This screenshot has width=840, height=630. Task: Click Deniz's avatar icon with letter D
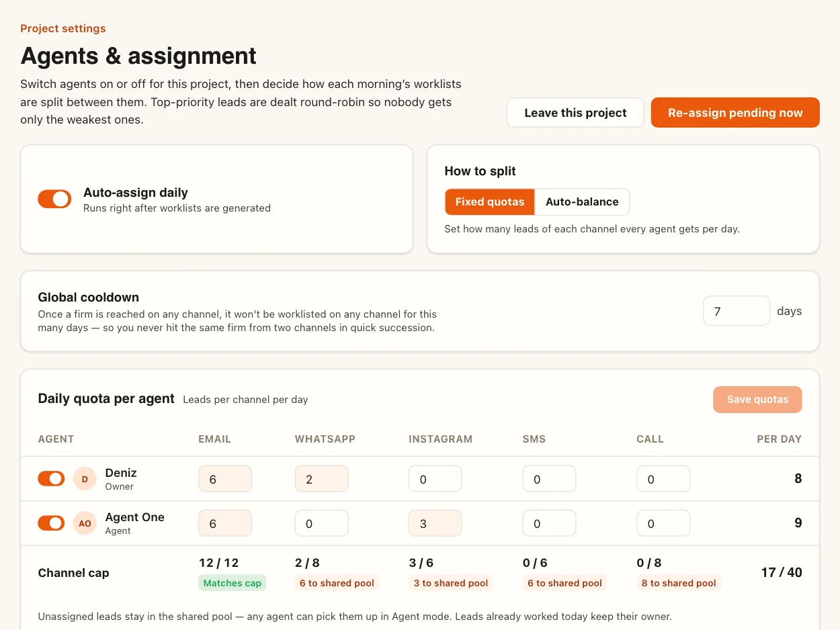tap(85, 479)
